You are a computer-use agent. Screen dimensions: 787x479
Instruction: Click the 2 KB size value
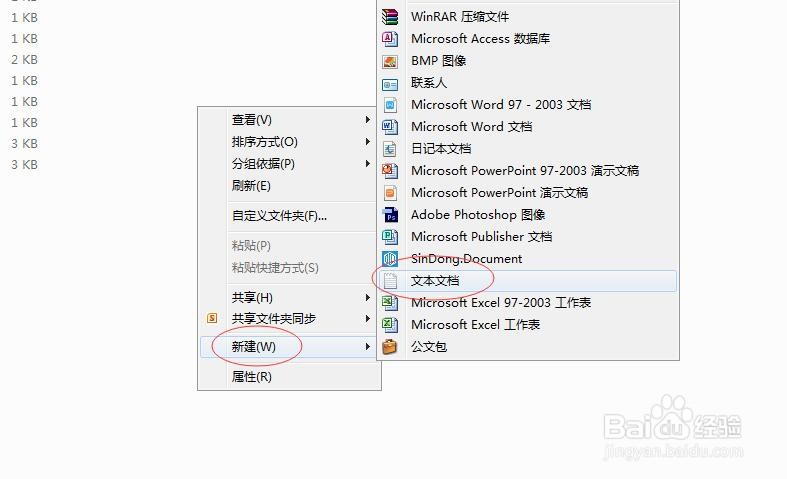coord(25,60)
